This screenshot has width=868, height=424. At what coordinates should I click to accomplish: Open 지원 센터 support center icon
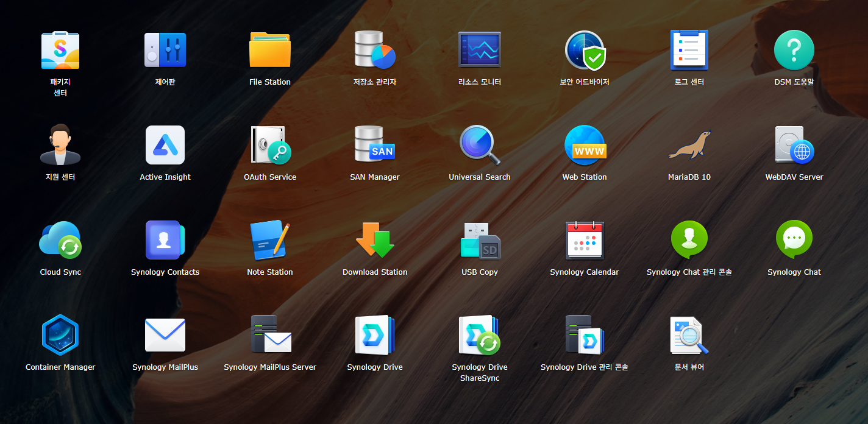click(x=60, y=145)
